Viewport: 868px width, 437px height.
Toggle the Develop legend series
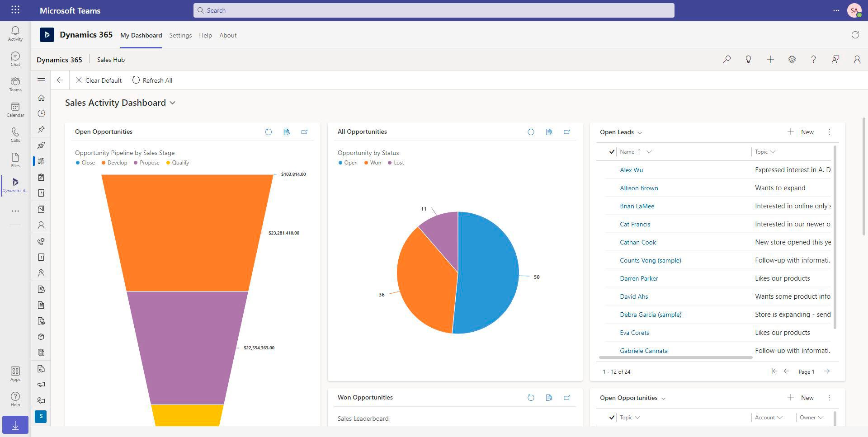114,163
